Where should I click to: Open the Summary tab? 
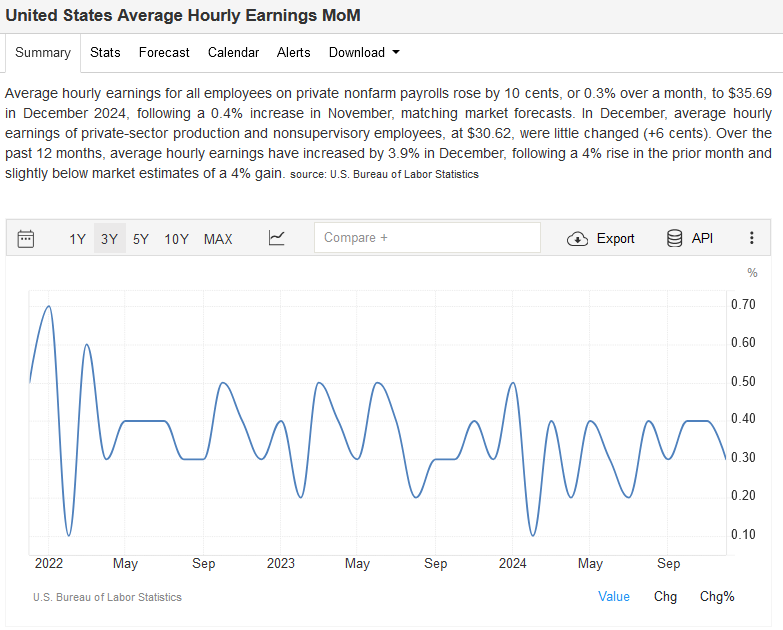(43, 52)
